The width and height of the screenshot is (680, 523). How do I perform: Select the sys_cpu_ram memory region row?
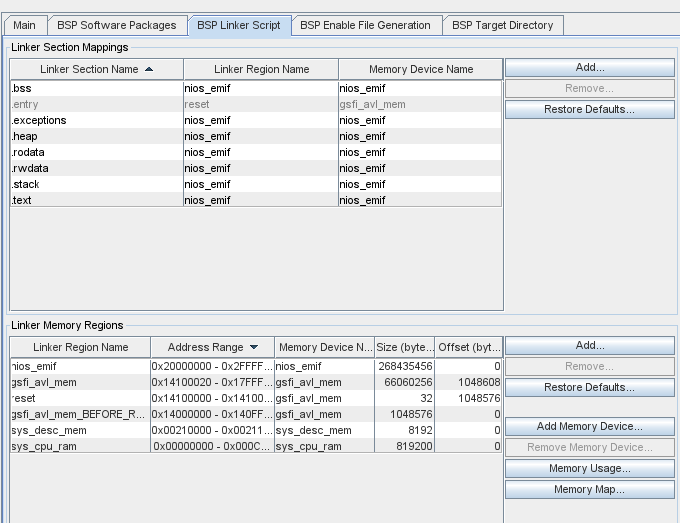point(80,446)
